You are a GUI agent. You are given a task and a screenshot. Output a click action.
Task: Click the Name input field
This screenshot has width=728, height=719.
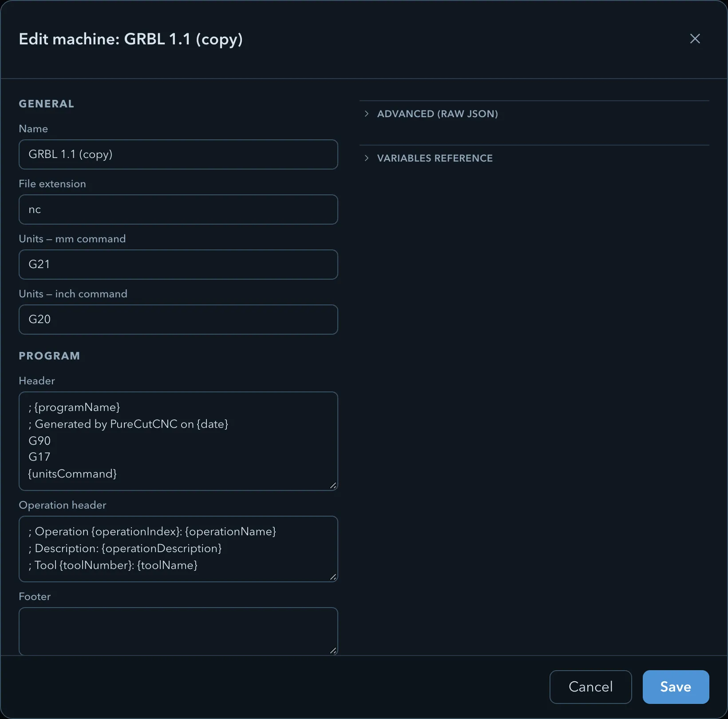pos(178,154)
